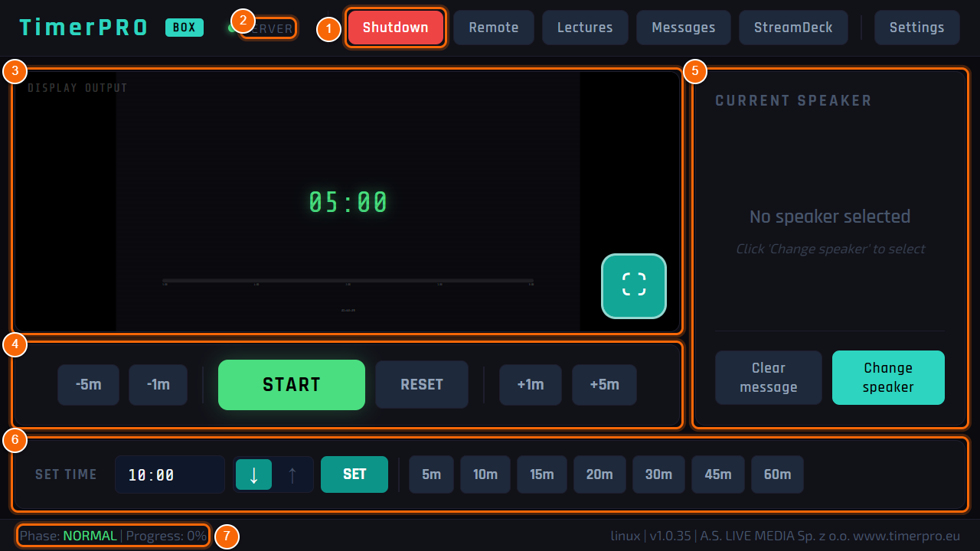Open the StreamDeck section

click(x=793, y=28)
